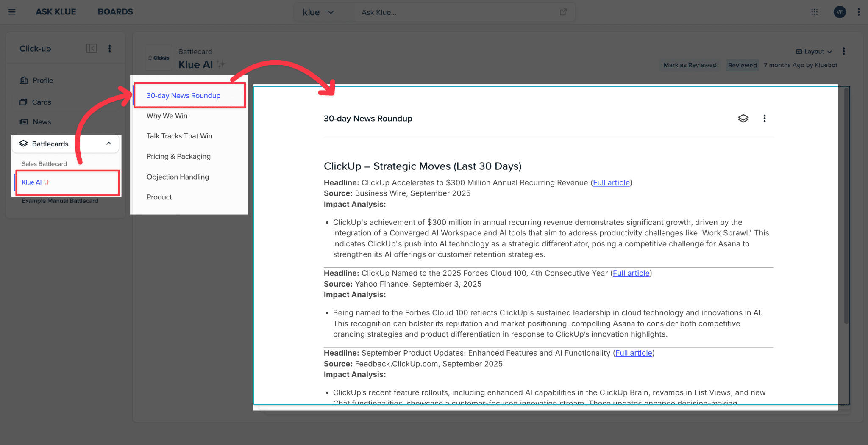Open the ASK KLUE section
This screenshot has width=868, height=445.
56,12
